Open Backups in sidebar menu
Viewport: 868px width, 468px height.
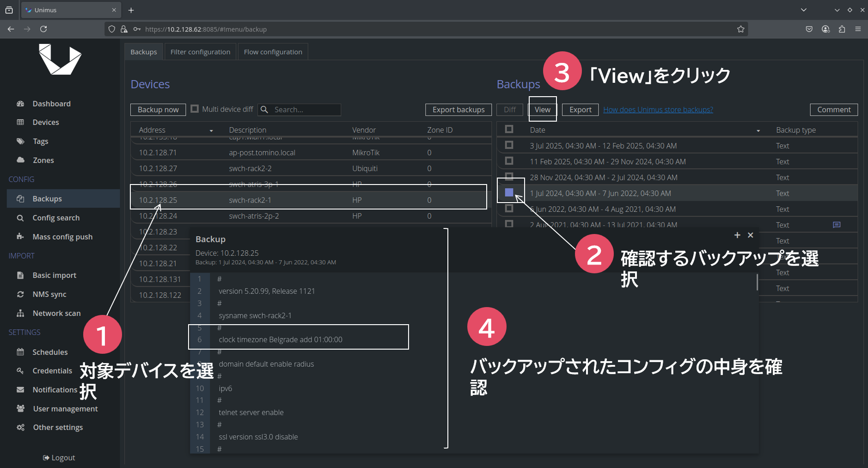[x=63, y=198]
